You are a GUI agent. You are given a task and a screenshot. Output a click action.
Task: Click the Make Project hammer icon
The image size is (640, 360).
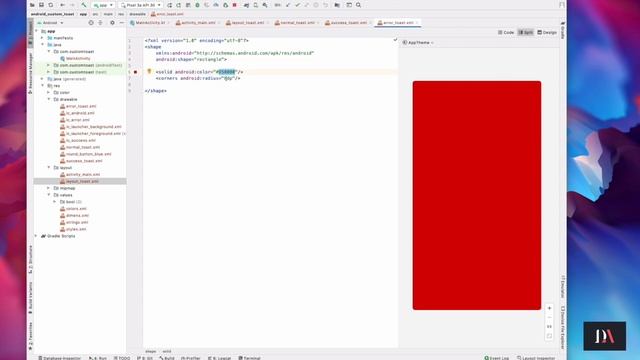[84, 5]
